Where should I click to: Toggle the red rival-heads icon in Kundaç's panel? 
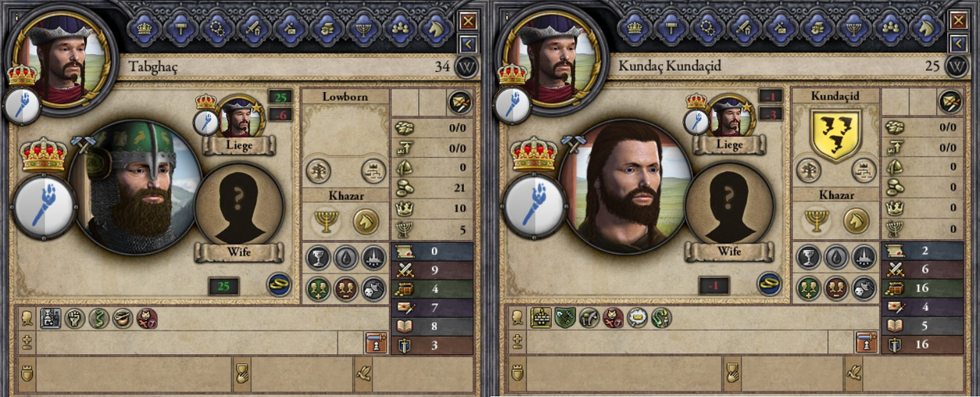pos(836,288)
